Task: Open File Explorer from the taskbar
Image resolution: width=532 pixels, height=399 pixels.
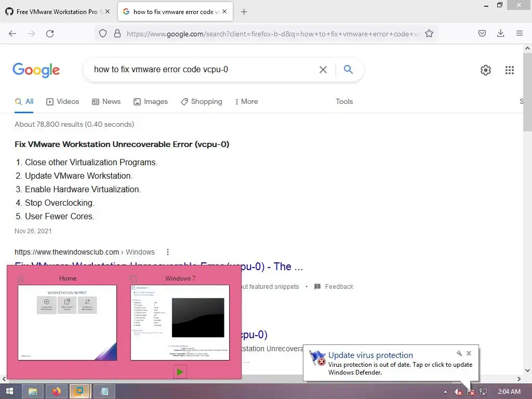Action: tap(33, 391)
